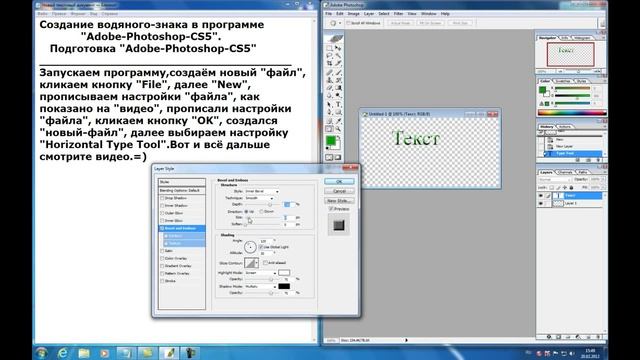Open the Highlight Mode dropdown
This screenshot has width=640, height=360.
(x=260, y=273)
